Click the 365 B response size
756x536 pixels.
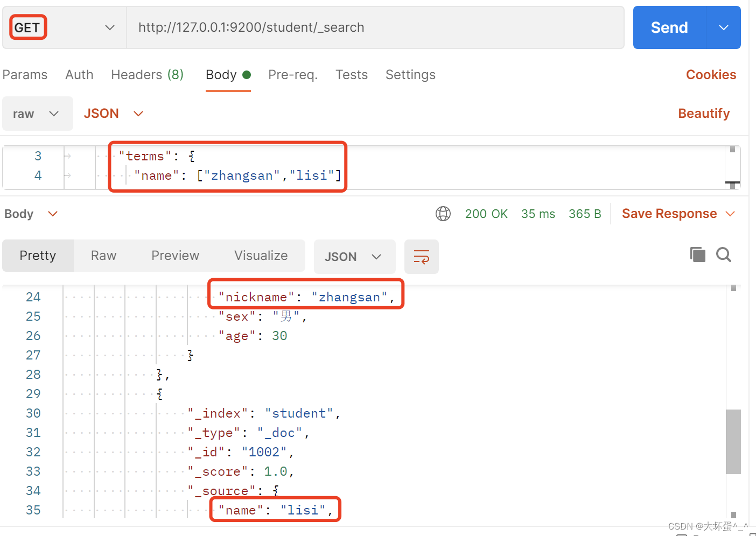(585, 214)
